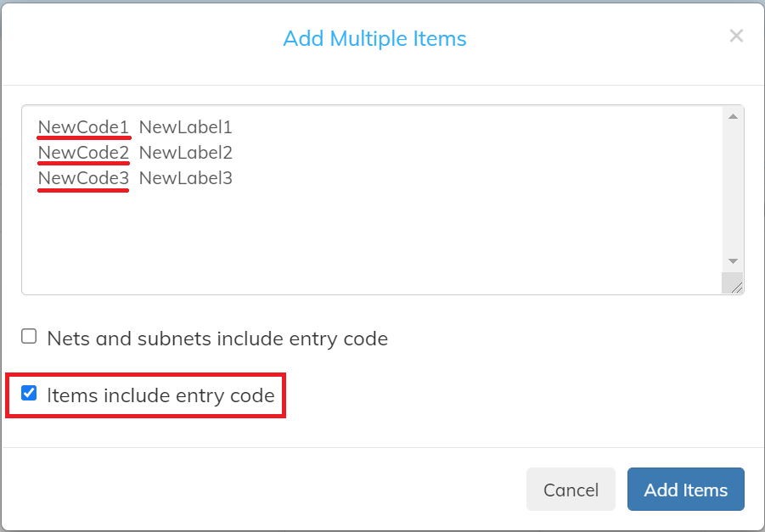The width and height of the screenshot is (765, 532).
Task: Enable the Nets and subnets checkbox
Action: 29,337
